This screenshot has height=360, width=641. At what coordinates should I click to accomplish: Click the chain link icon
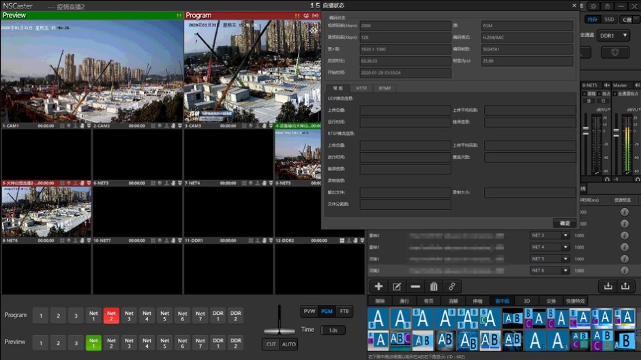[x=452, y=286]
